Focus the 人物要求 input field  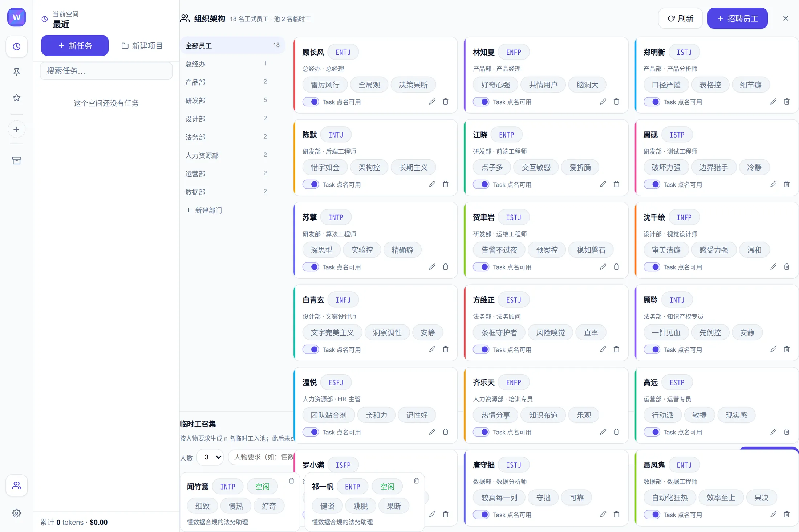click(261, 457)
